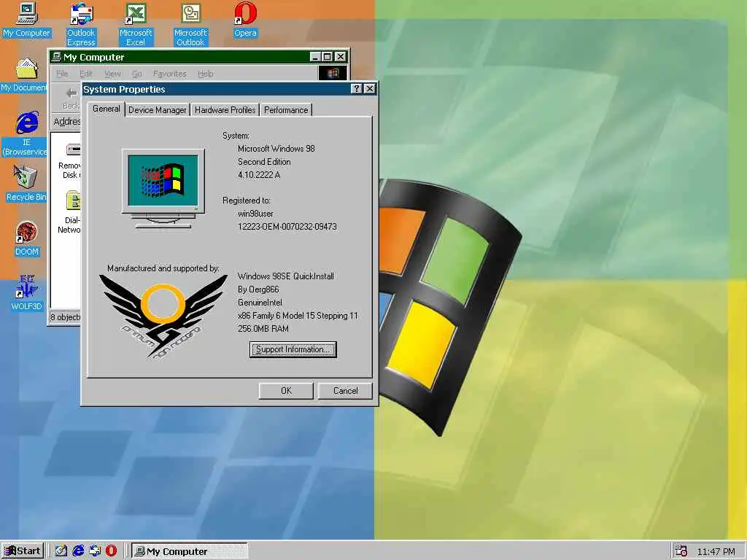747x560 pixels.
Task: Switch to the Hardware Profiles tab
Action: (x=225, y=110)
